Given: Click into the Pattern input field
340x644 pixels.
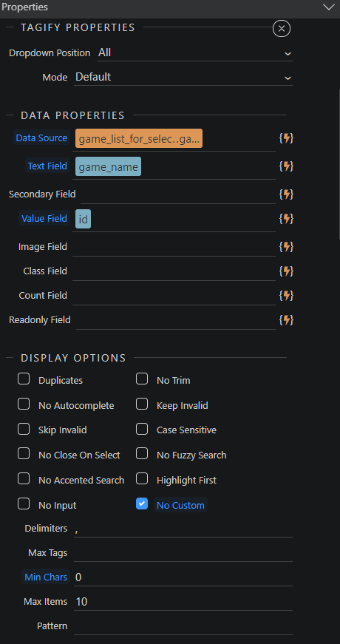Looking at the screenshot, I should (183, 626).
